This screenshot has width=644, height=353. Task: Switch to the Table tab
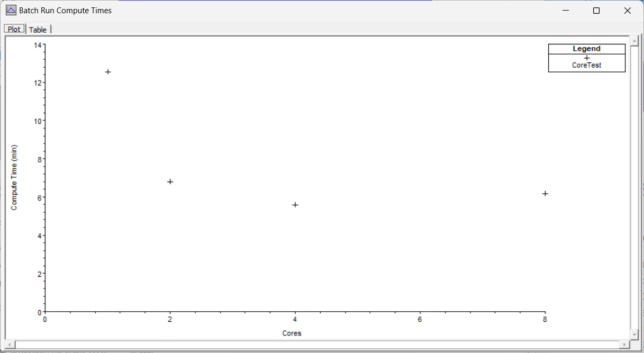coord(38,30)
